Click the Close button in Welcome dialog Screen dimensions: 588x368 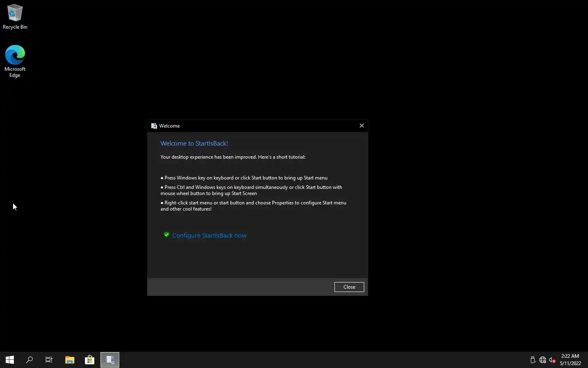349,287
